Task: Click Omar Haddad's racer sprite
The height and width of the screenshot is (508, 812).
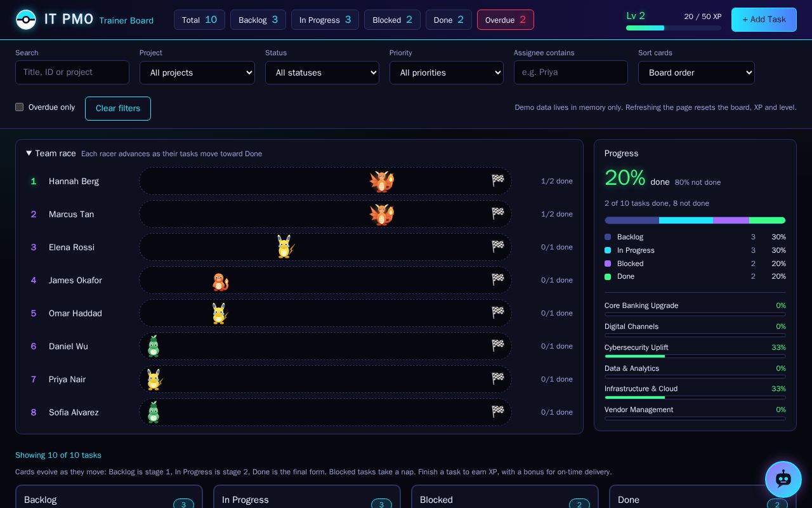Action: pos(219,313)
